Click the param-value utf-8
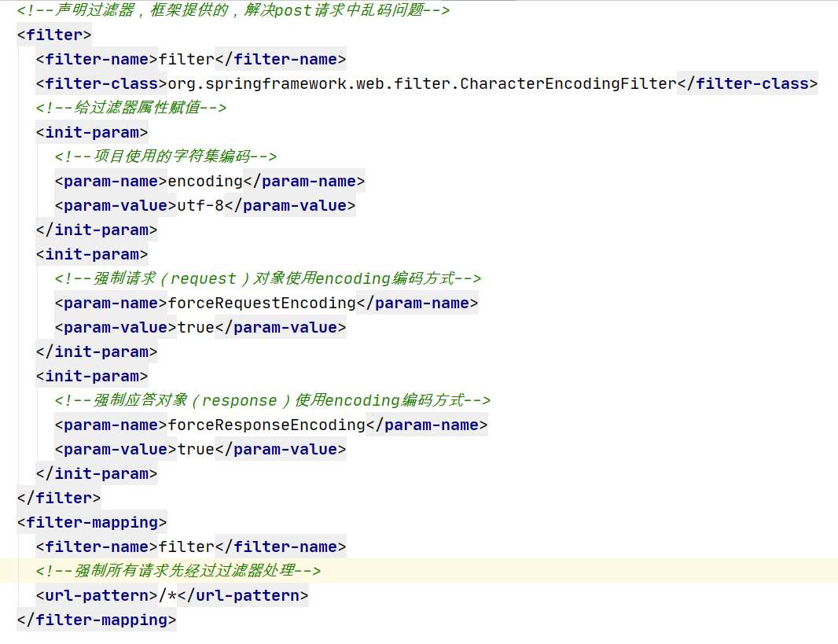Viewport: 838px width, 644px height. click(x=200, y=205)
